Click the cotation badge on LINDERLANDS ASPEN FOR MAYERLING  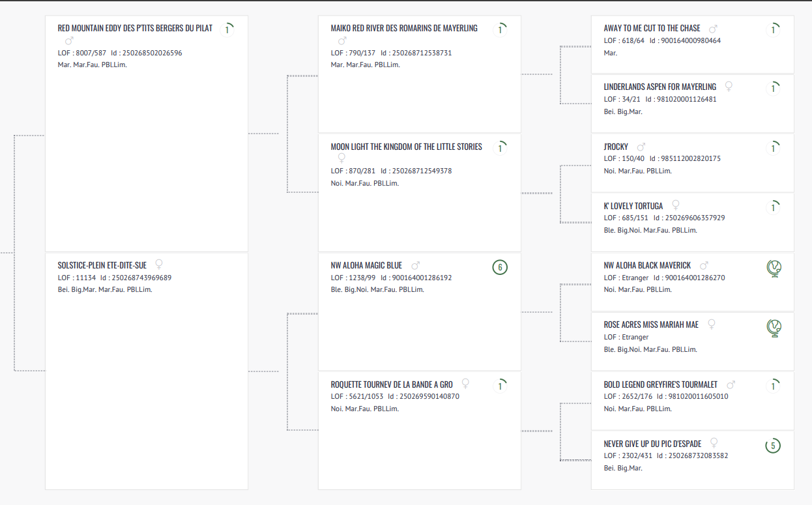[x=773, y=88]
